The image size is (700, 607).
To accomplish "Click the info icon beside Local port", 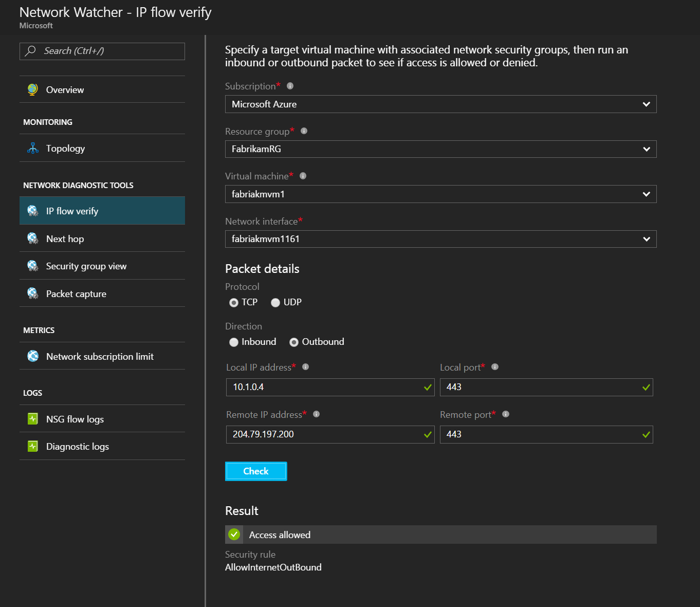I will pos(495,367).
